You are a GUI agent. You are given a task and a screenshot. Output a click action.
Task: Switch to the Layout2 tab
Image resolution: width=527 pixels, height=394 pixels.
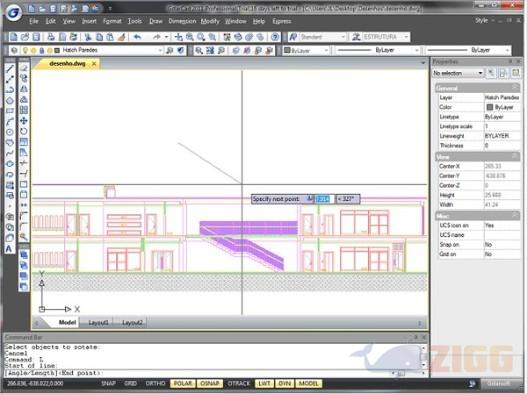click(132, 323)
